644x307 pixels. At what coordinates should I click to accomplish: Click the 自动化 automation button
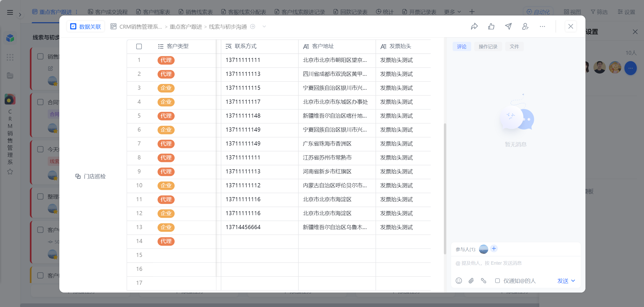pos(538,12)
